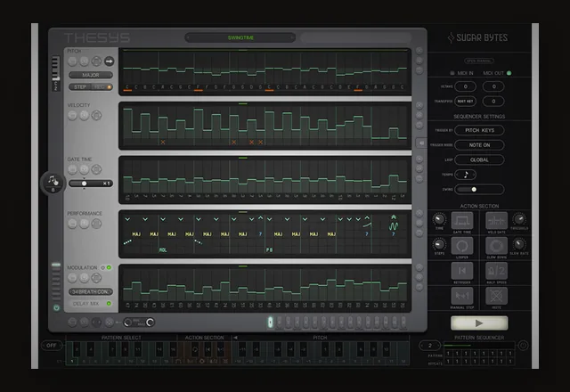This screenshot has width=570, height=392.
Task: Start playback with the play button
Action: click(x=479, y=323)
